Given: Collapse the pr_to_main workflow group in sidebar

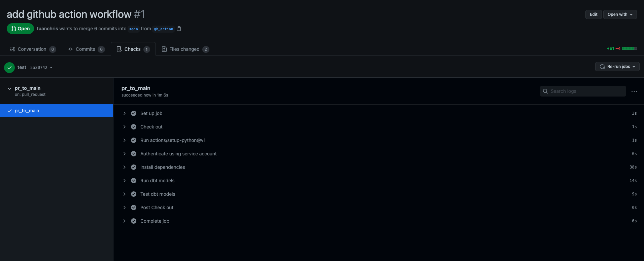Looking at the screenshot, I should pos(9,88).
